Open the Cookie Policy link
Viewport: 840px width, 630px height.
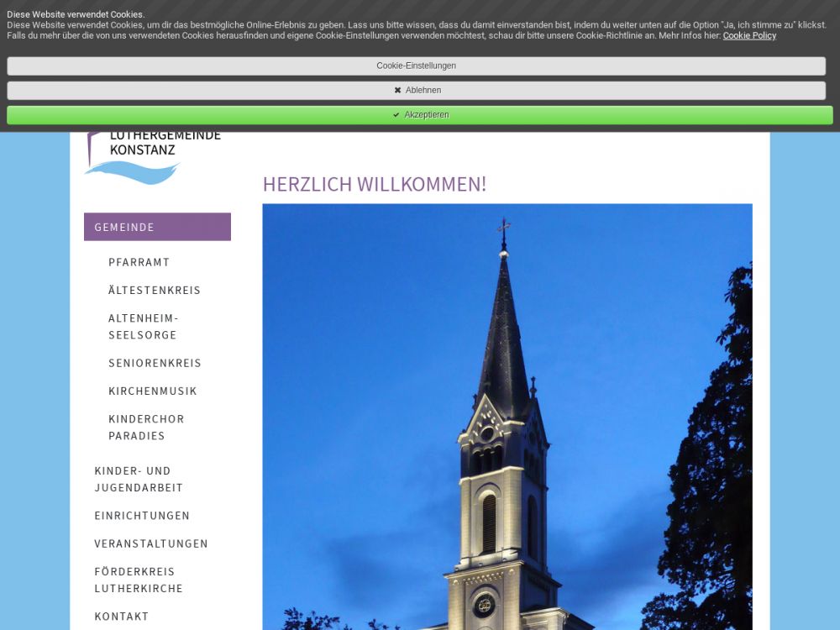749,35
